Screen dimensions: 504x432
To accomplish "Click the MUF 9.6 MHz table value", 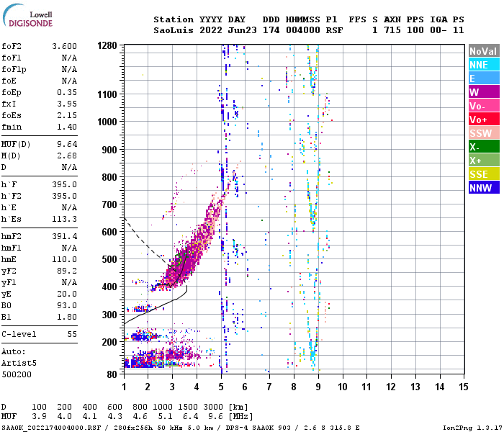I will [x=215, y=417].
